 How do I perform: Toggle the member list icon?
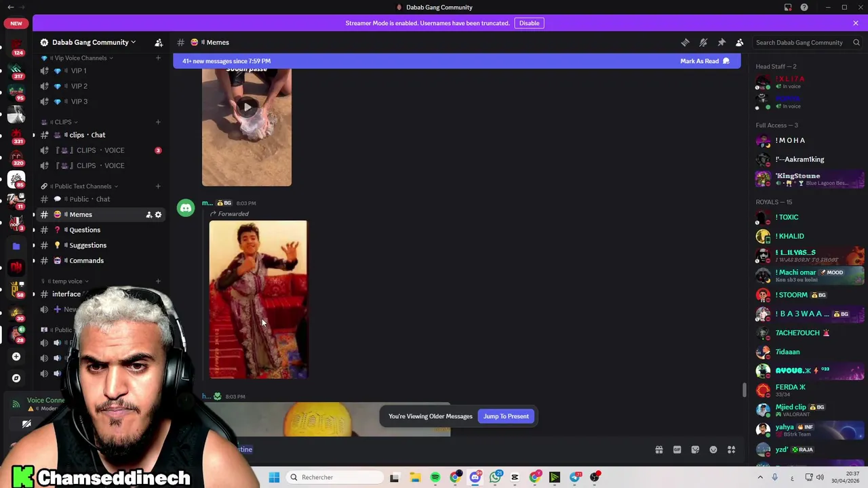(x=740, y=42)
